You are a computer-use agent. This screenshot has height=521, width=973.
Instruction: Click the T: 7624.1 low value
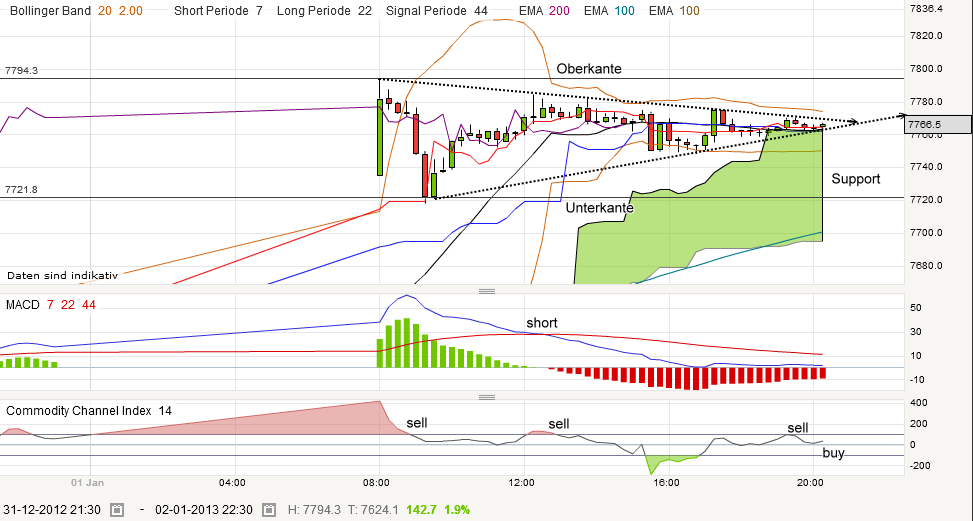click(373, 510)
